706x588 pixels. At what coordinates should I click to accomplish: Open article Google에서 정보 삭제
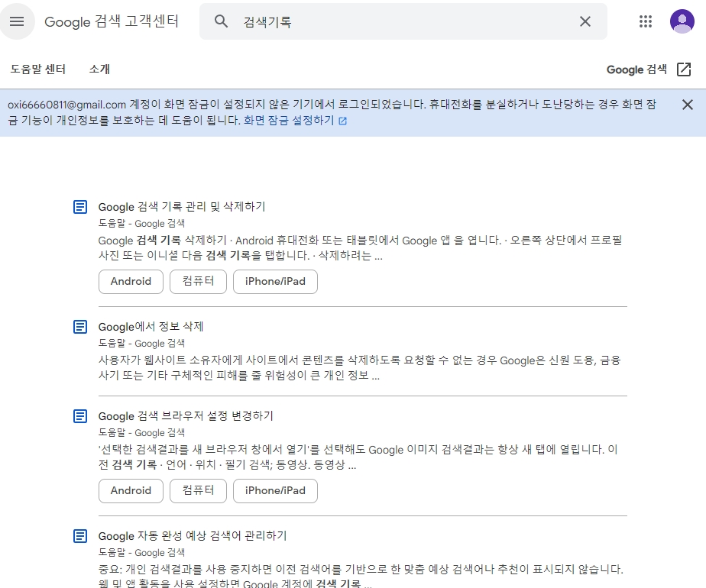tap(151, 327)
